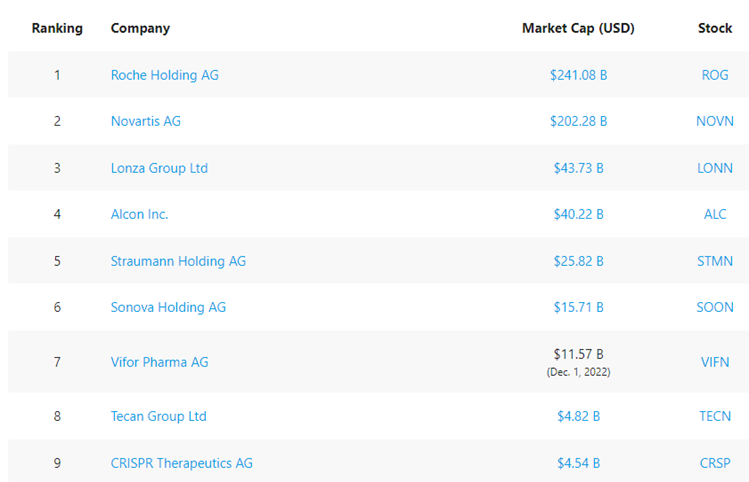This screenshot has width=749, height=482.
Task: Open the STMN stock symbol link
Action: (715, 261)
